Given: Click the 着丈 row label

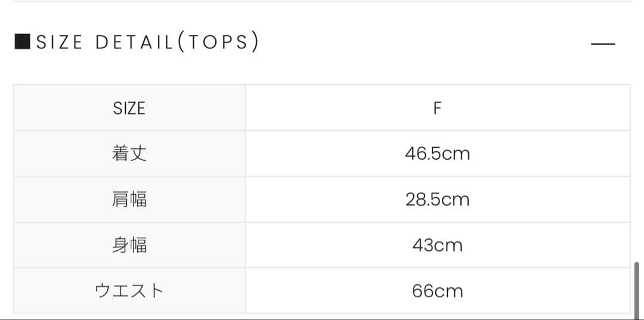Looking at the screenshot, I should coord(129,154).
